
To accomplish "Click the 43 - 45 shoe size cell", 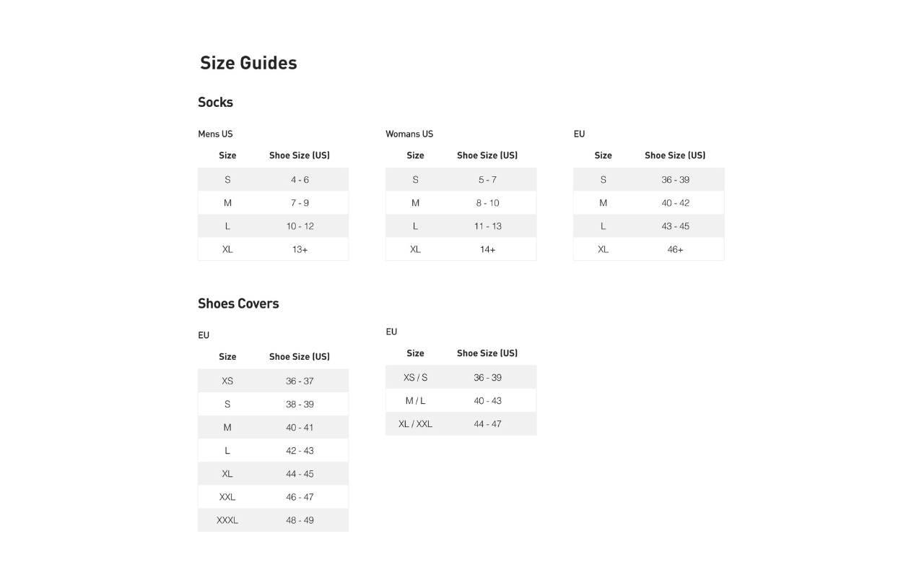I will pyautogui.click(x=675, y=226).
